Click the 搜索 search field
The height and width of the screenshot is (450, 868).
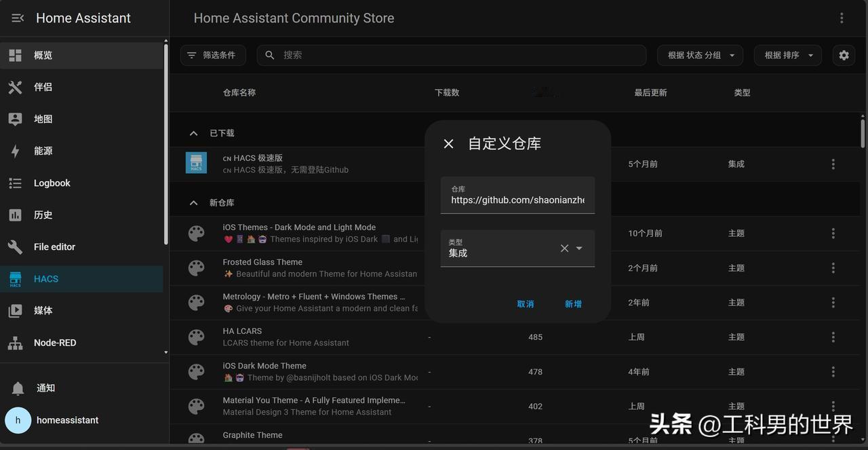(x=451, y=55)
